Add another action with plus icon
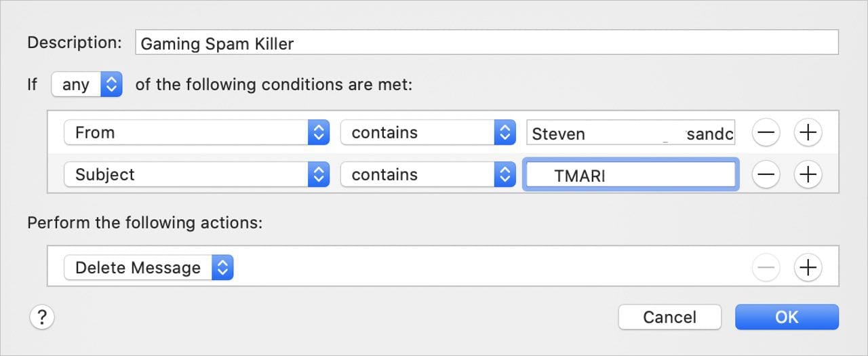The image size is (868, 356). coord(807,268)
